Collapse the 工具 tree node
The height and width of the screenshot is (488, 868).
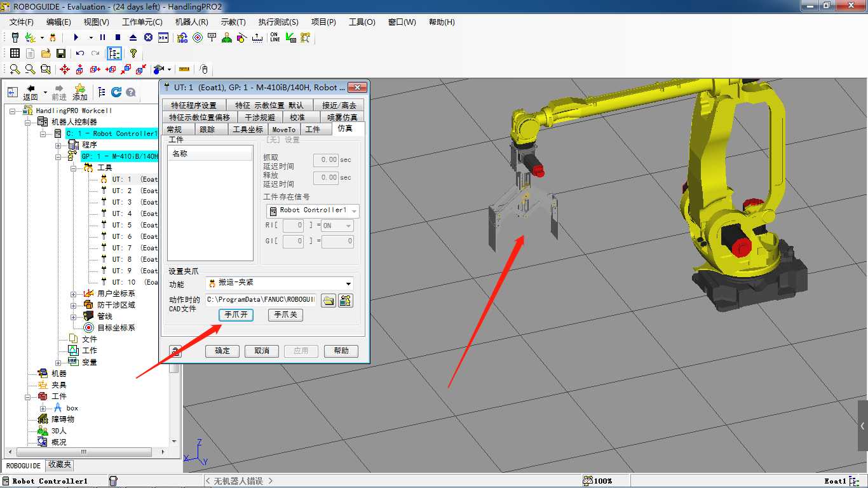tap(74, 168)
